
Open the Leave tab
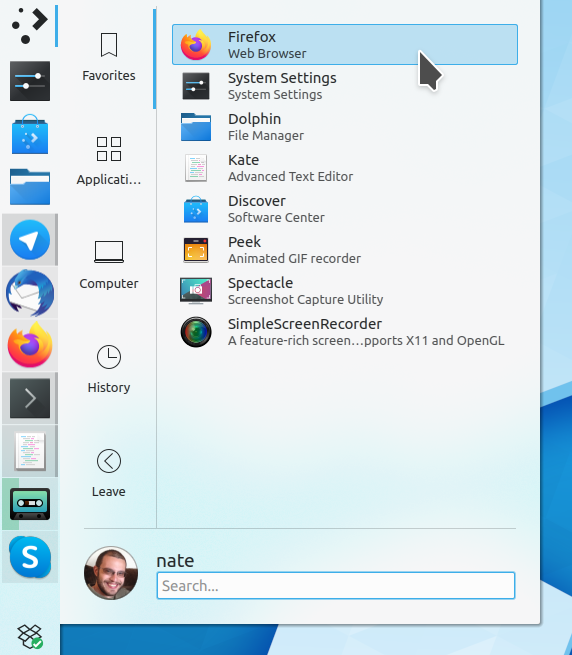(109, 473)
